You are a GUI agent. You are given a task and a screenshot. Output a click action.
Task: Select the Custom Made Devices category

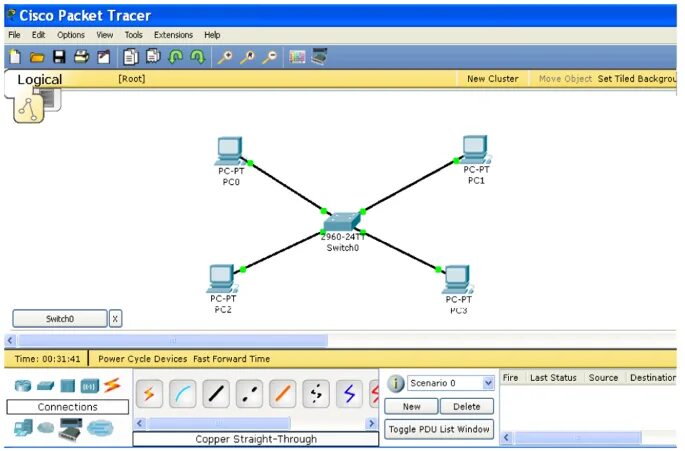pos(70,429)
